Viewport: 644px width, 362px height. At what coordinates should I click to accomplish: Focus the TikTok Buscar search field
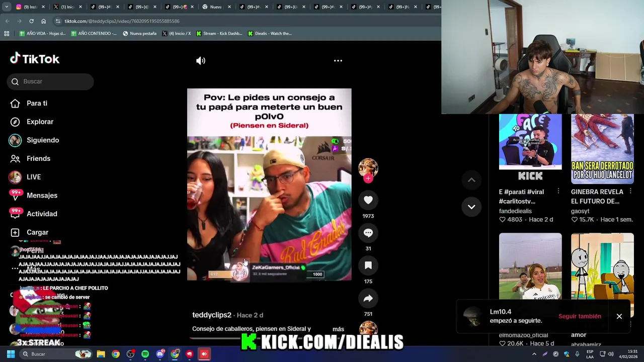pos(50,81)
